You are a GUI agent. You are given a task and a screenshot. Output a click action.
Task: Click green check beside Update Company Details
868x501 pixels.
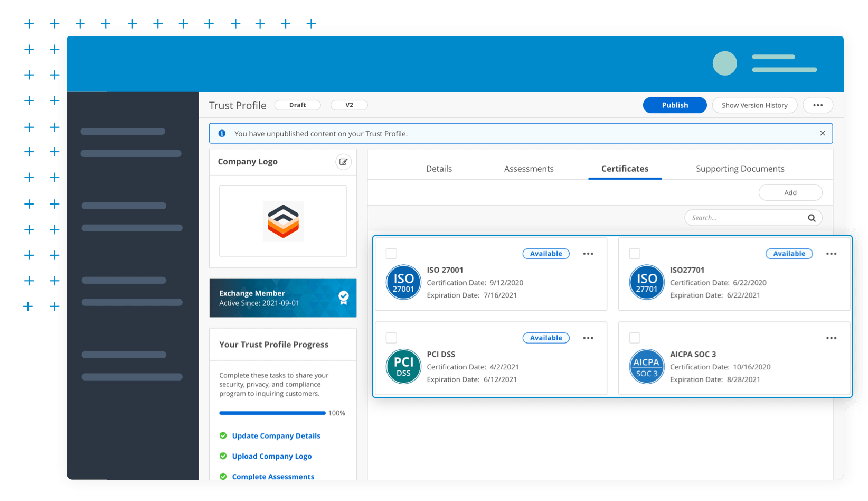[x=223, y=435]
